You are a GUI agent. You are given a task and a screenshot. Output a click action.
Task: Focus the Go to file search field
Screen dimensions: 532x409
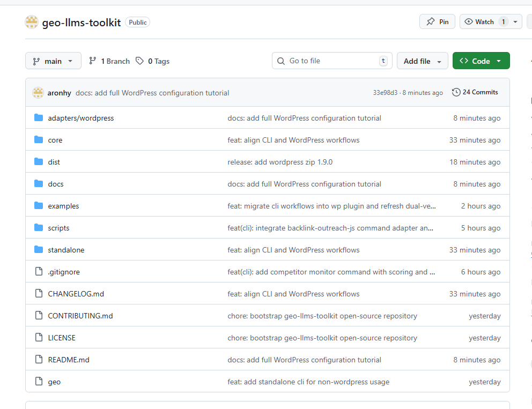point(331,61)
